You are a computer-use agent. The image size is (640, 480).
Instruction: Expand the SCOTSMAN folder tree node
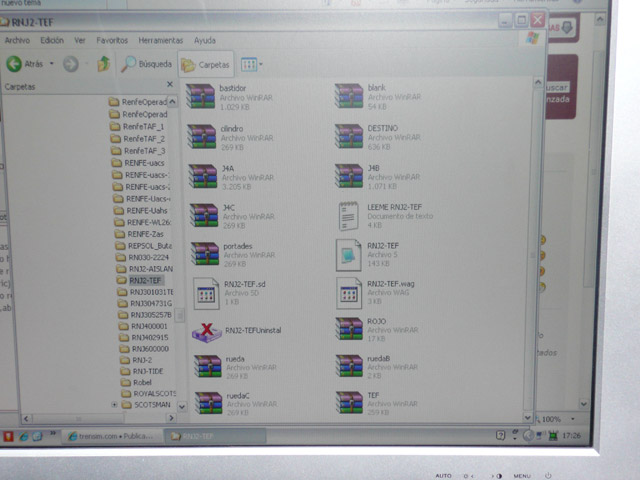tap(113, 405)
